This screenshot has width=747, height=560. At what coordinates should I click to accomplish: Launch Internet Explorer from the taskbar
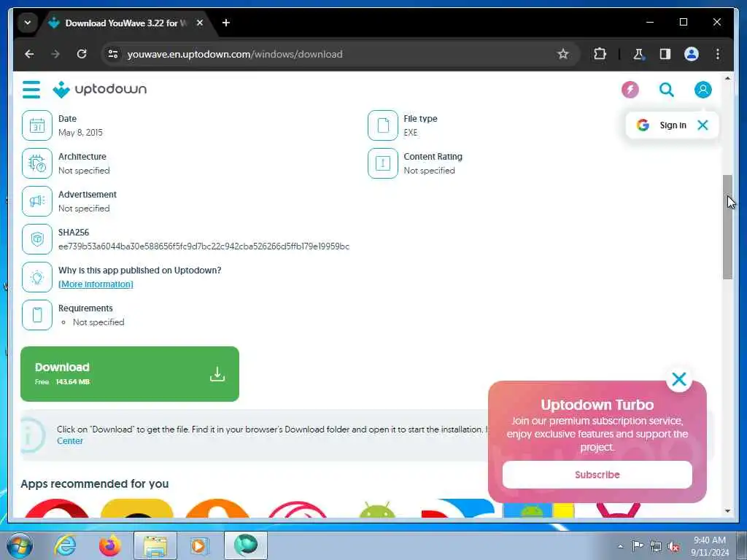[x=65, y=545]
